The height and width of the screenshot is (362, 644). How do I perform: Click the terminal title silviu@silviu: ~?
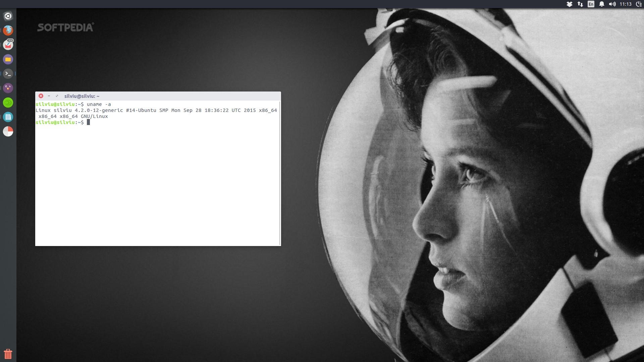pyautogui.click(x=82, y=96)
